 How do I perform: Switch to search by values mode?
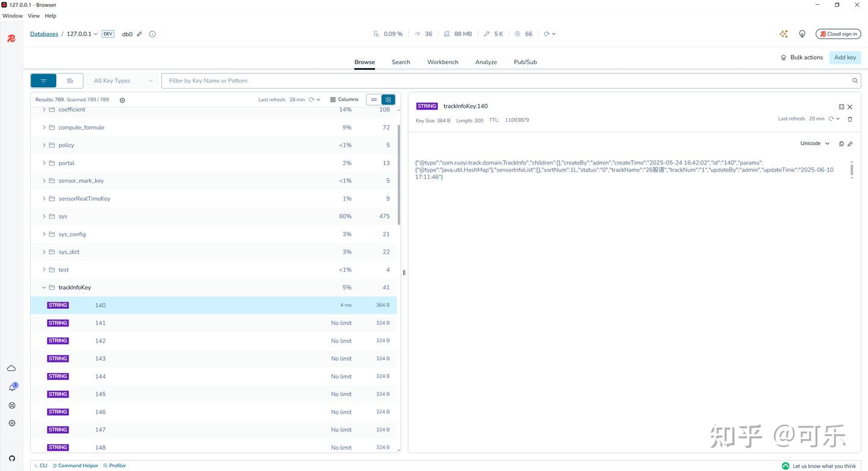click(x=70, y=81)
